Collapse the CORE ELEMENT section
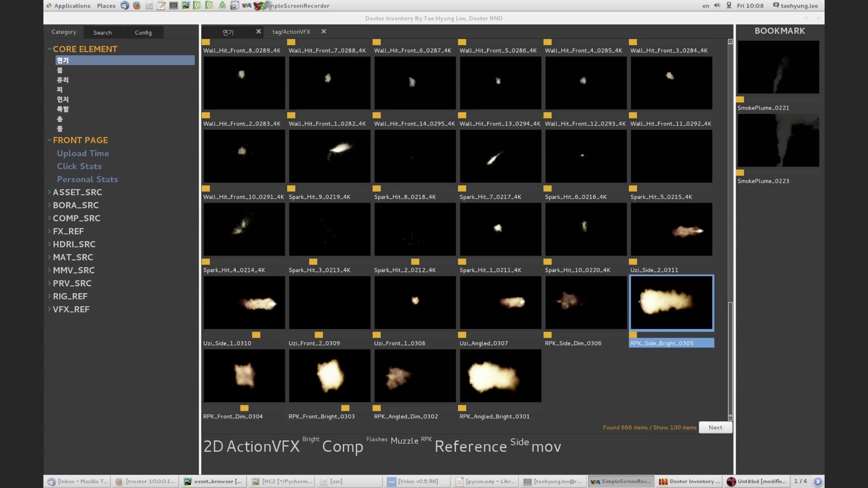This screenshot has width=868, height=488. pos(50,49)
